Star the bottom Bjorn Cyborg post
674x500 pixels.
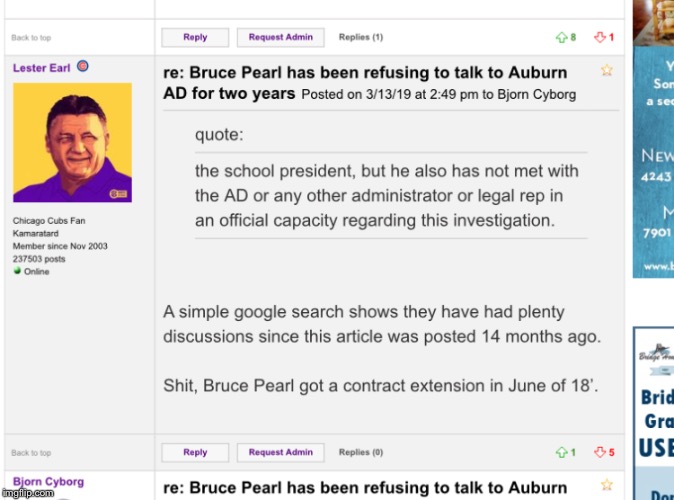click(606, 486)
